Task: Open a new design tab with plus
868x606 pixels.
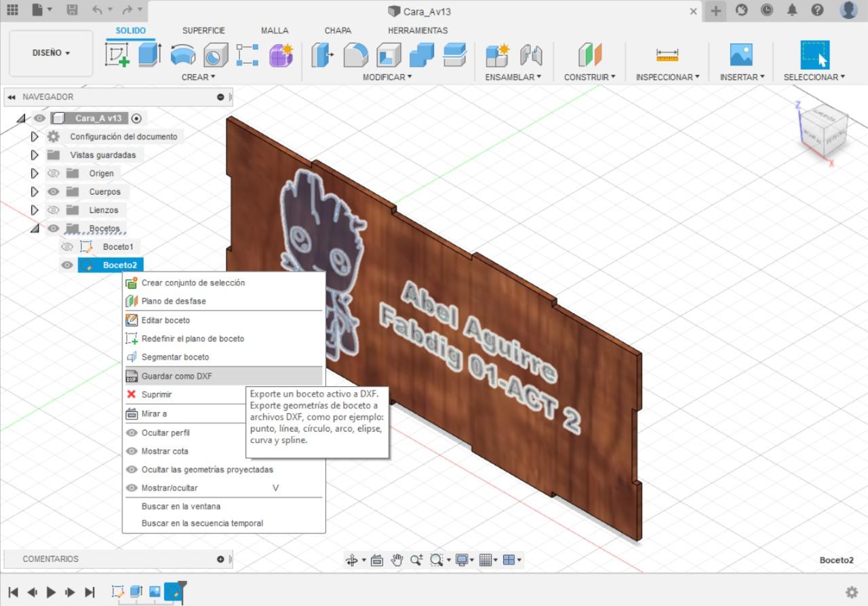Action: tap(715, 11)
